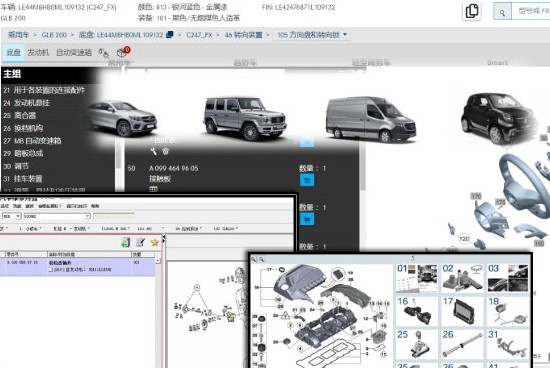The image size is (550, 368).
Task: Tick the checkbox in the highlighted part row
Action: [x=51, y=270]
